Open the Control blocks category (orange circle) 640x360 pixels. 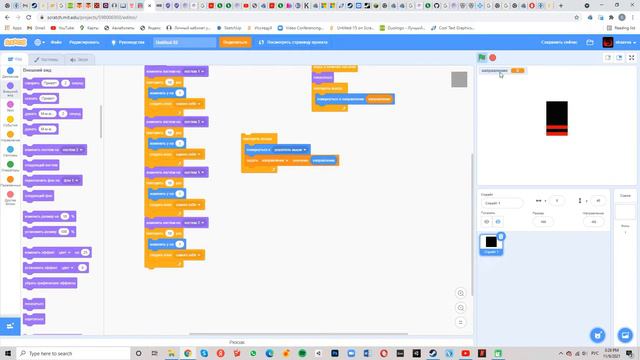pos(10,134)
